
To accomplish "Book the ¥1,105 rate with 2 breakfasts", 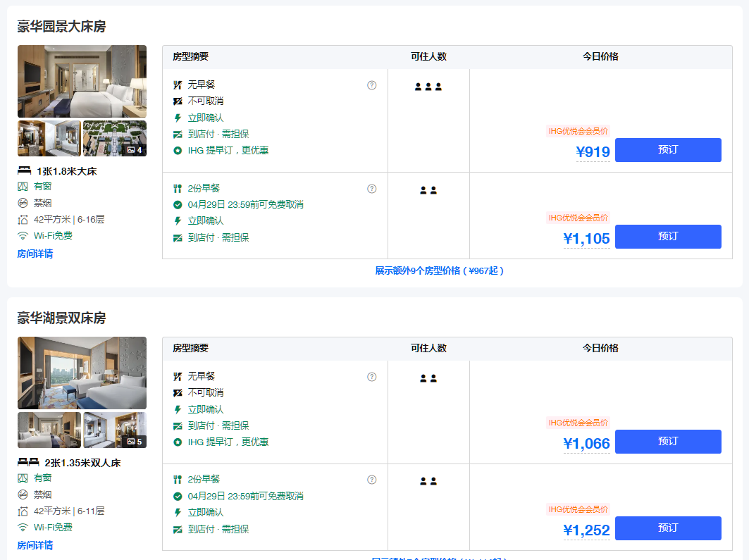I will (667, 237).
